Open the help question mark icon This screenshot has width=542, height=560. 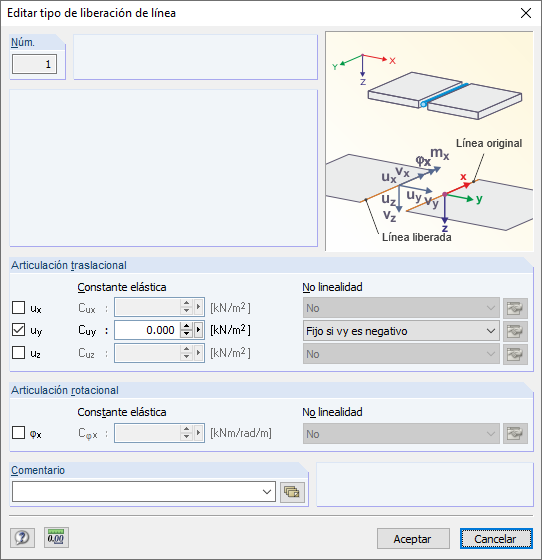tap(22, 537)
